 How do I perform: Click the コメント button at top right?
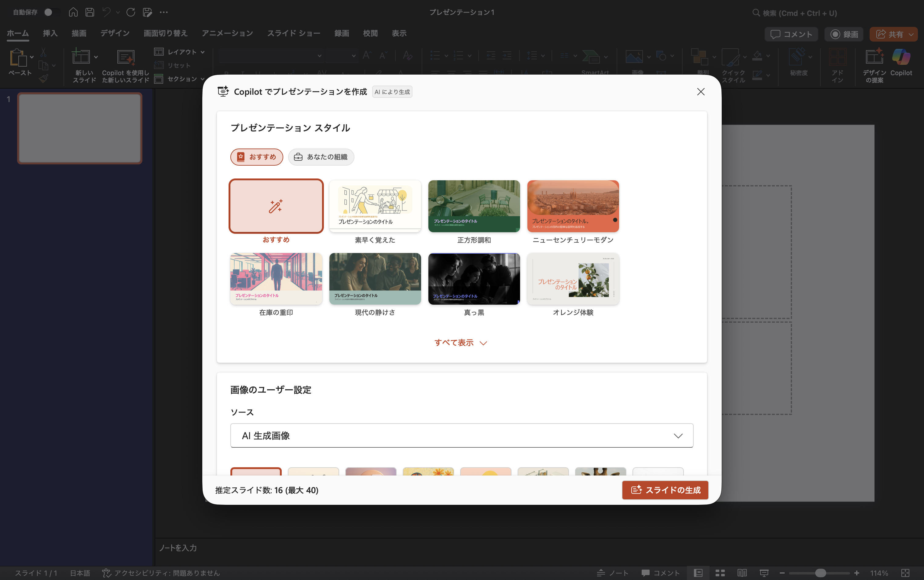point(791,35)
